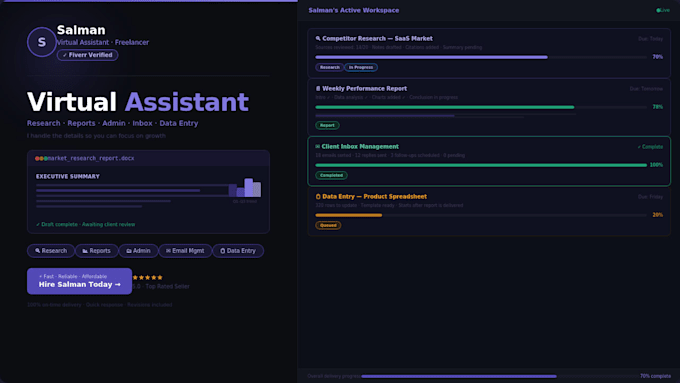Screen dimensions: 680x383
Task: Click the Virtual Assistant · Freelancer subtitle
Action: [103, 43]
